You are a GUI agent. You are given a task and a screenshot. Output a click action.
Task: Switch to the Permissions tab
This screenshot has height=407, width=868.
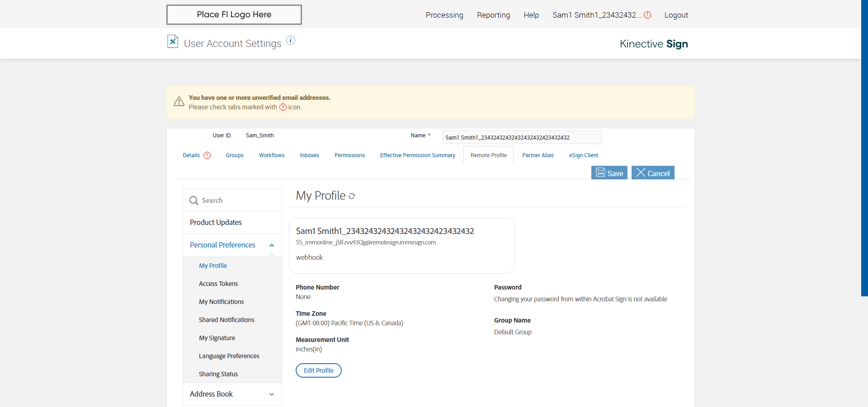[349, 155]
